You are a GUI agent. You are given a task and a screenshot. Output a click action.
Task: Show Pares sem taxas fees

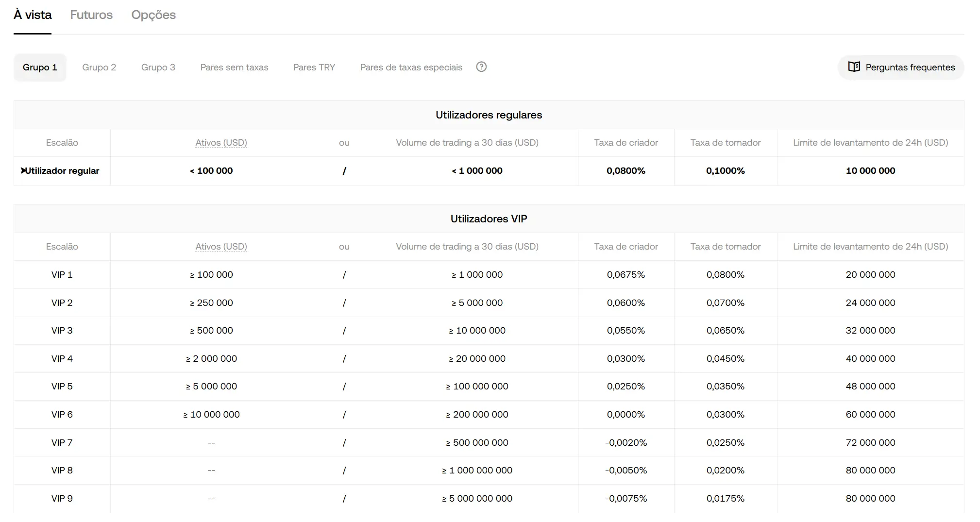tap(234, 67)
